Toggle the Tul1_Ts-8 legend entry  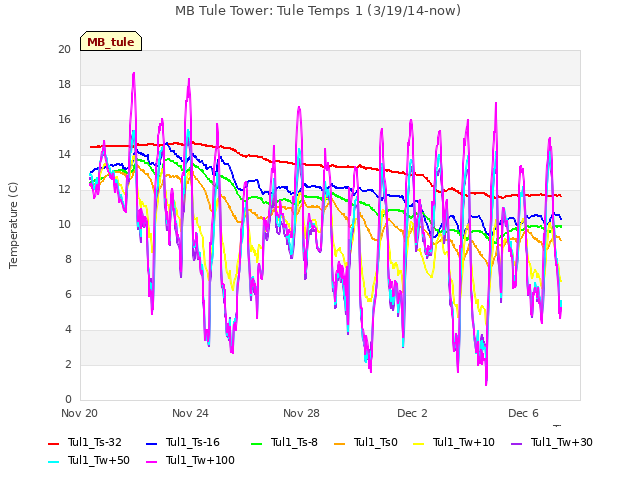[284, 442]
